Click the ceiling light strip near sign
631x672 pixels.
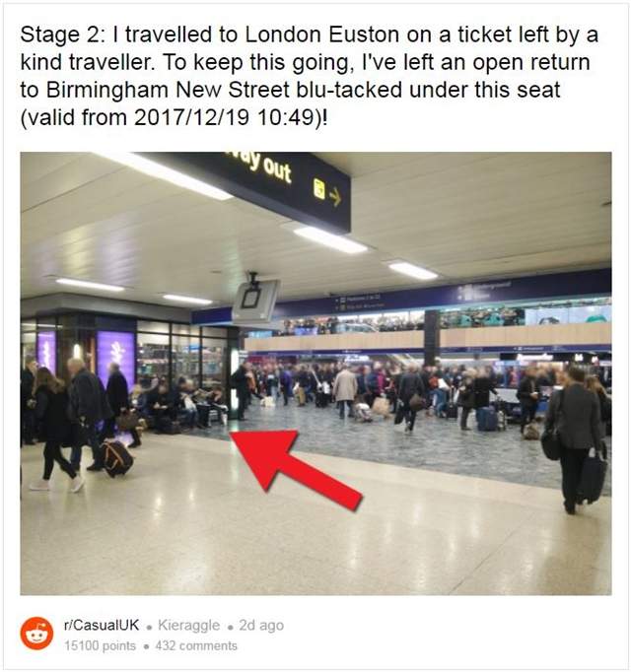point(330,239)
